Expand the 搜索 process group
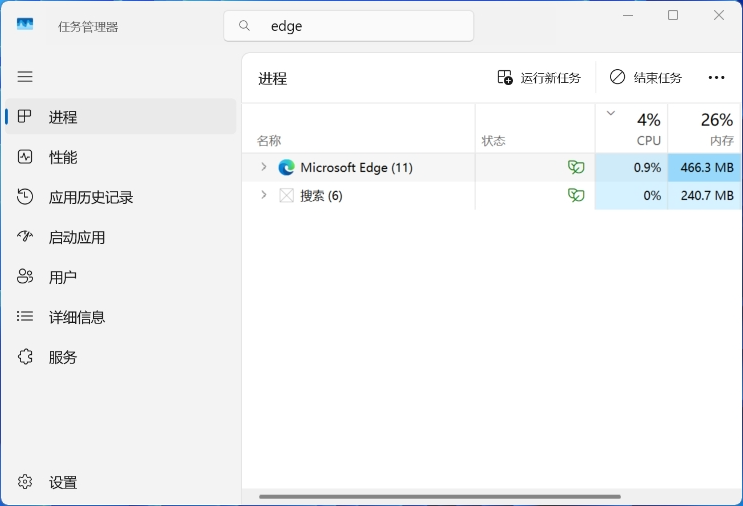The height and width of the screenshot is (506, 743). [264, 195]
